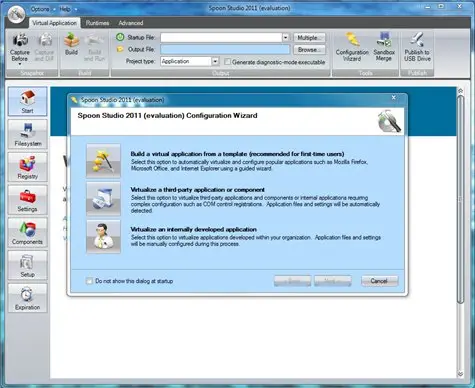The image size is (475, 388).
Task: Open the Configuration Wizard tool
Action: [x=352, y=47]
